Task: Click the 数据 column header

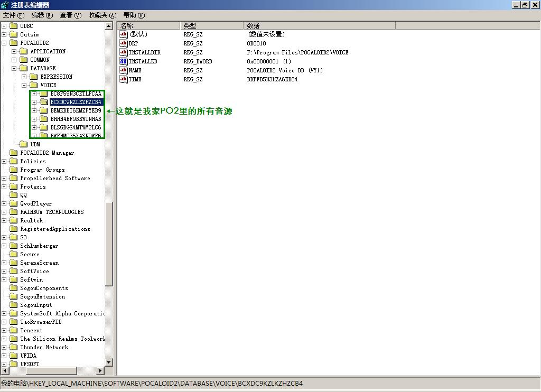Action: (x=320, y=25)
